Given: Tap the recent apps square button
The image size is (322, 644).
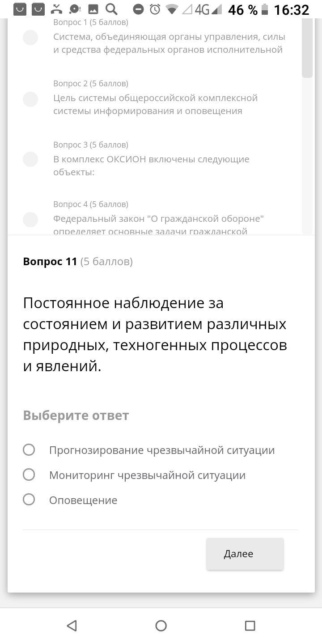Looking at the screenshot, I should pyautogui.click(x=250, y=625).
